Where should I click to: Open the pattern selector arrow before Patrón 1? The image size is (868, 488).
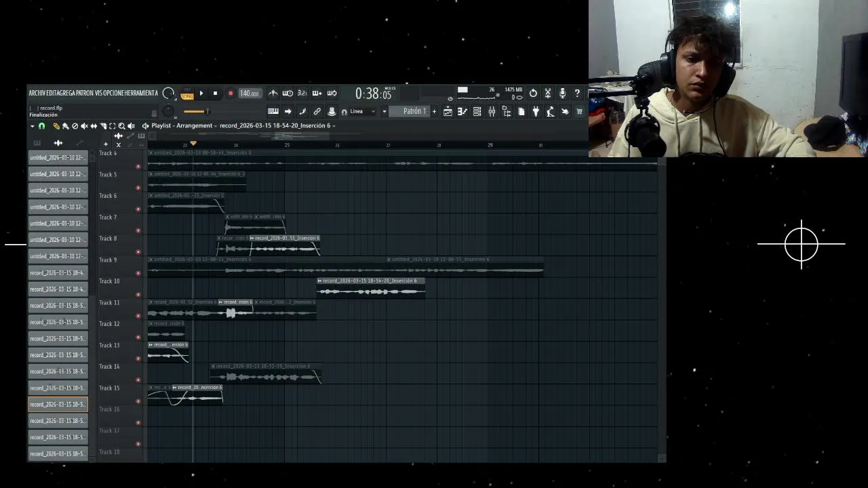(x=384, y=111)
